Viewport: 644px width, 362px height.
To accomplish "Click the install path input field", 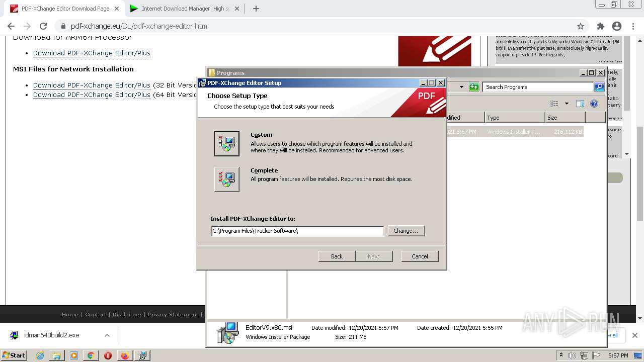I will click(x=297, y=231).
